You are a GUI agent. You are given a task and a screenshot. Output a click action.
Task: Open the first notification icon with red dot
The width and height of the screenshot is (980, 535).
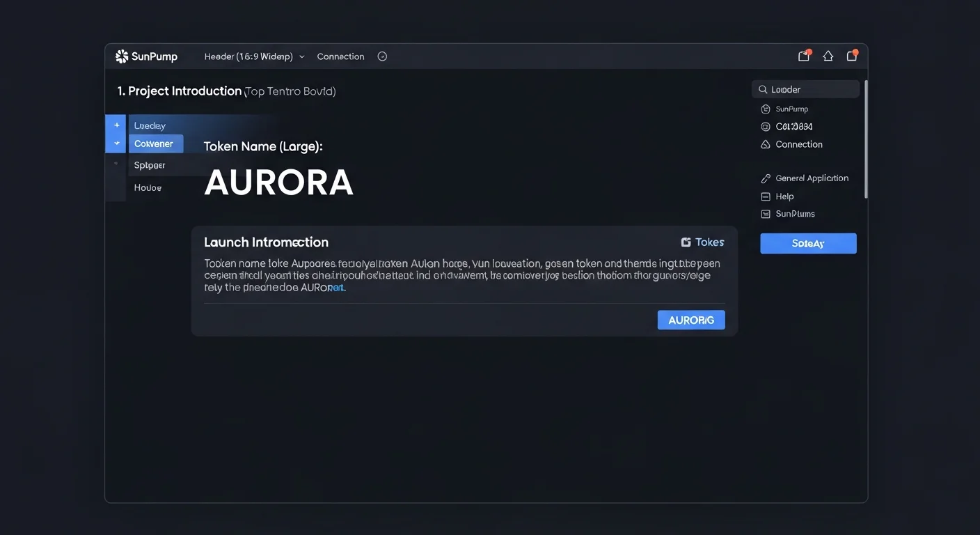[x=804, y=56]
